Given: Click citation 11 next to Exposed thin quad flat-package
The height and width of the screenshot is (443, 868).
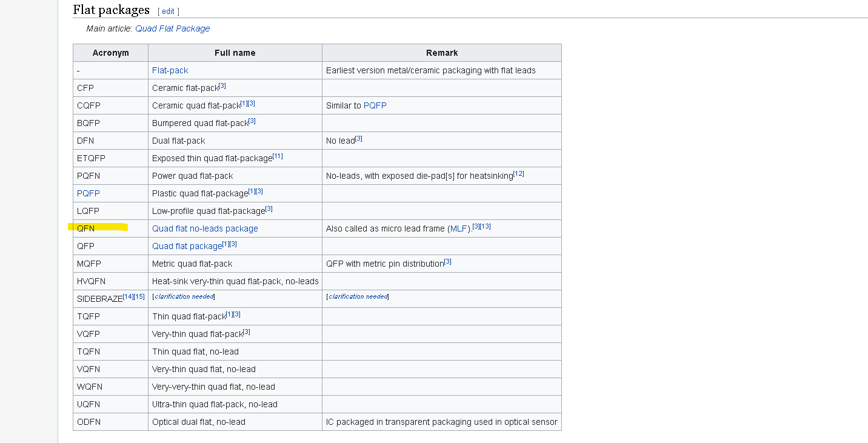Looking at the screenshot, I should coord(278,156).
